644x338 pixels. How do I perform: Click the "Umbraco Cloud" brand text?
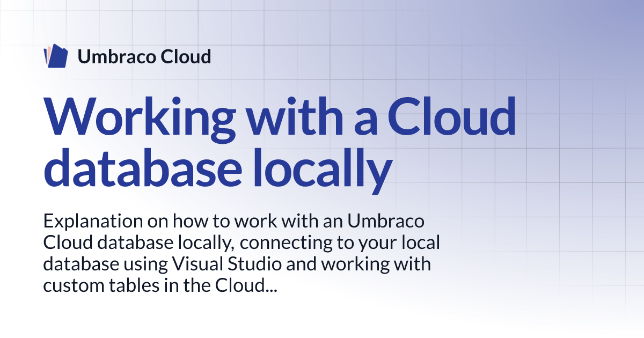(144, 56)
